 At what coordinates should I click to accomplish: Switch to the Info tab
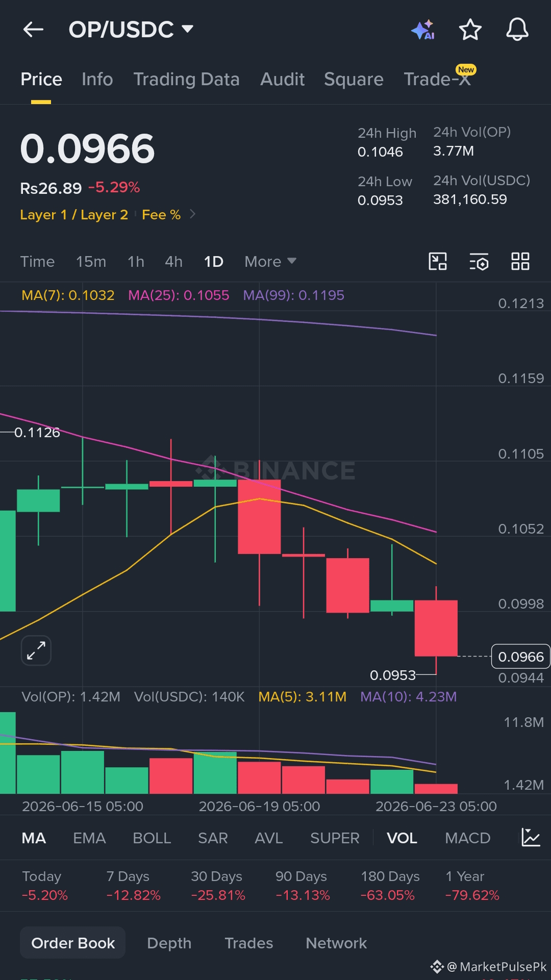point(97,80)
